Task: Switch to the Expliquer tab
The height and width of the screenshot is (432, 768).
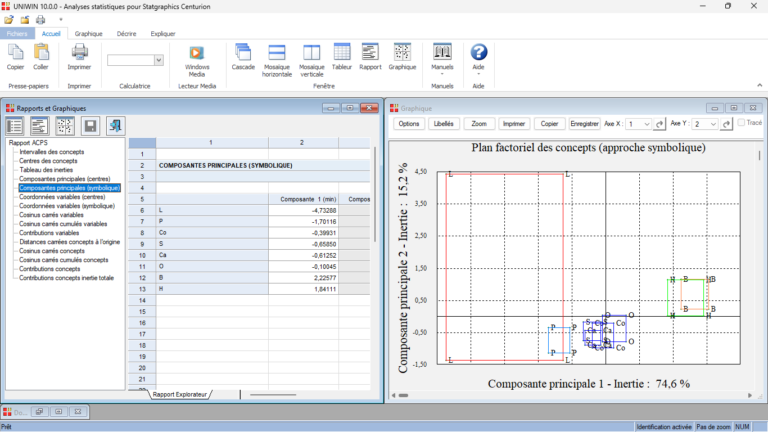Action: [x=163, y=34]
